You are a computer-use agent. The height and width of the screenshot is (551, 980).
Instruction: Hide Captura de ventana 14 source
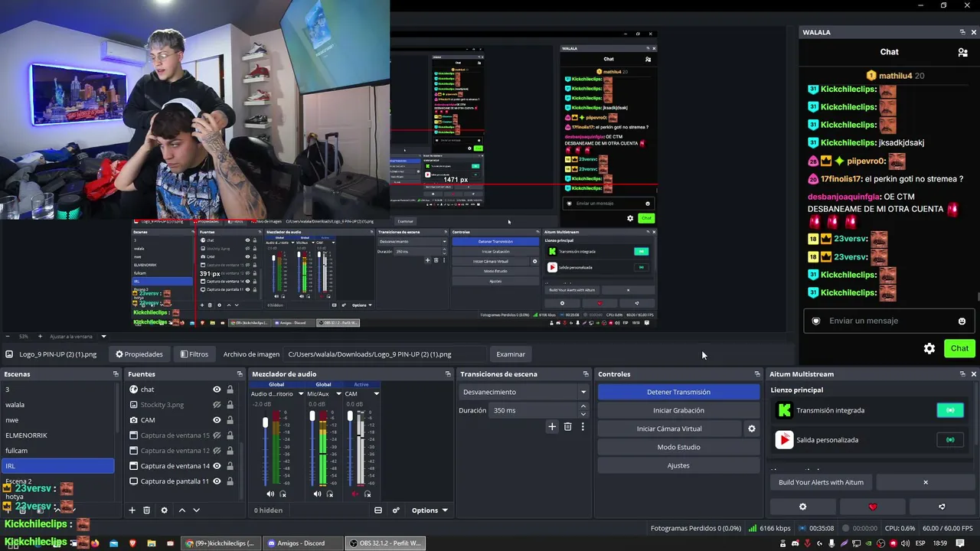[x=217, y=466]
